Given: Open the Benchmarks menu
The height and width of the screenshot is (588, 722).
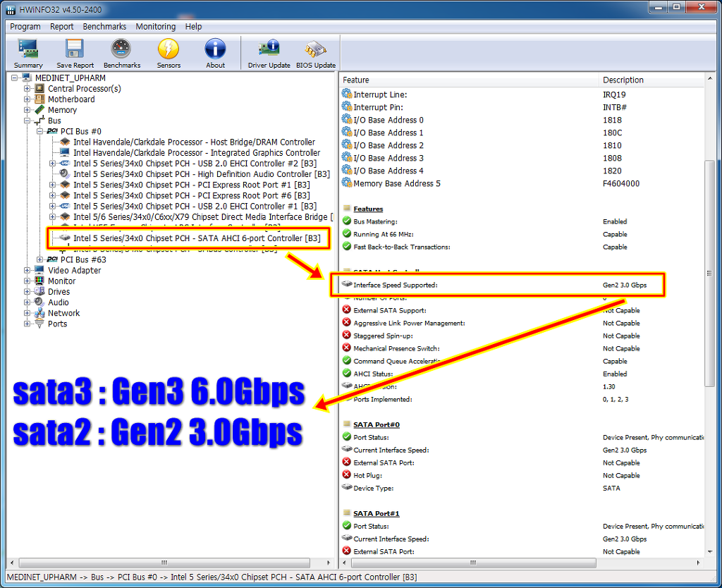Looking at the screenshot, I should (104, 26).
